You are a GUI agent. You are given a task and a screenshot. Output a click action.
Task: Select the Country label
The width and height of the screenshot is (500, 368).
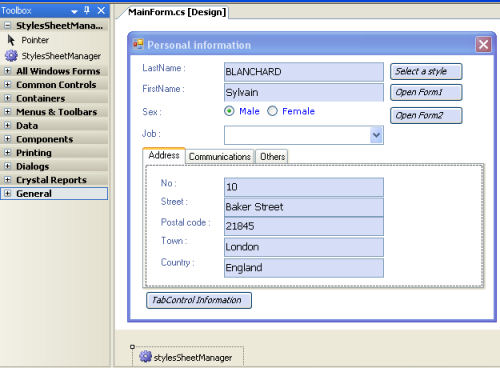(177, 262)
